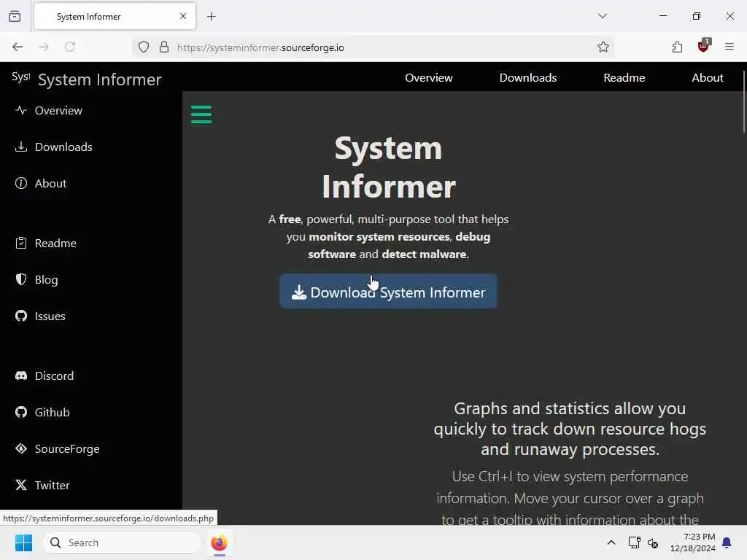Click the browser forward arrow
747x560 pixels.
click(44, 47)
